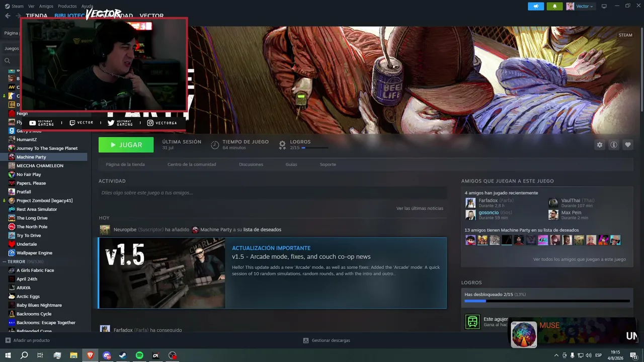Open gosoncio friend profile
This screenshot has width=644, height=362.
pyautogui.click(x=489, y=213)
